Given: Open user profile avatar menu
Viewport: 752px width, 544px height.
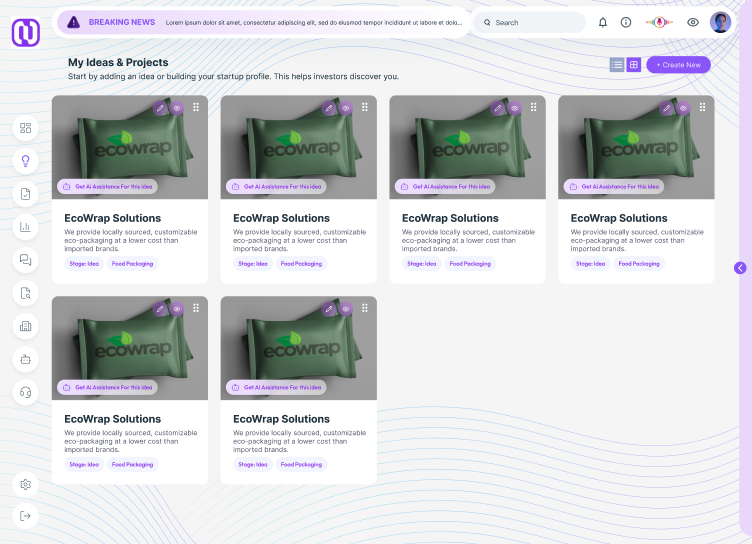Looking at the screenshot, I should [721, 22].
